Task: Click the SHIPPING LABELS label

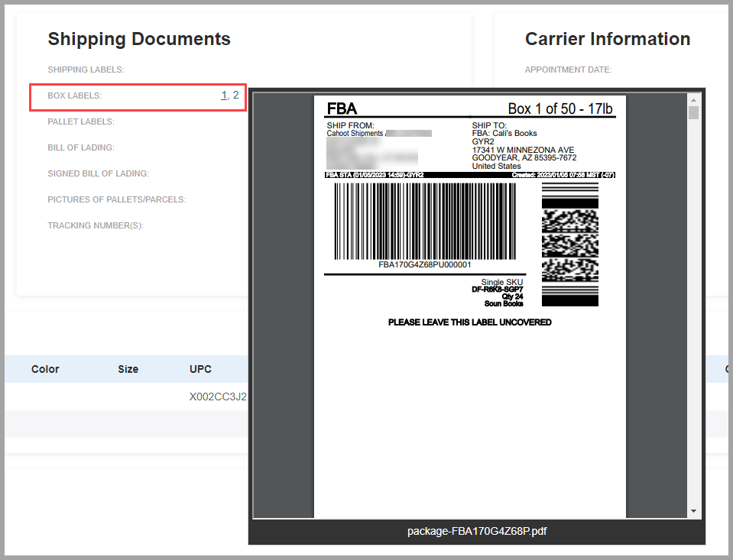Action: (x=86, y=70)
